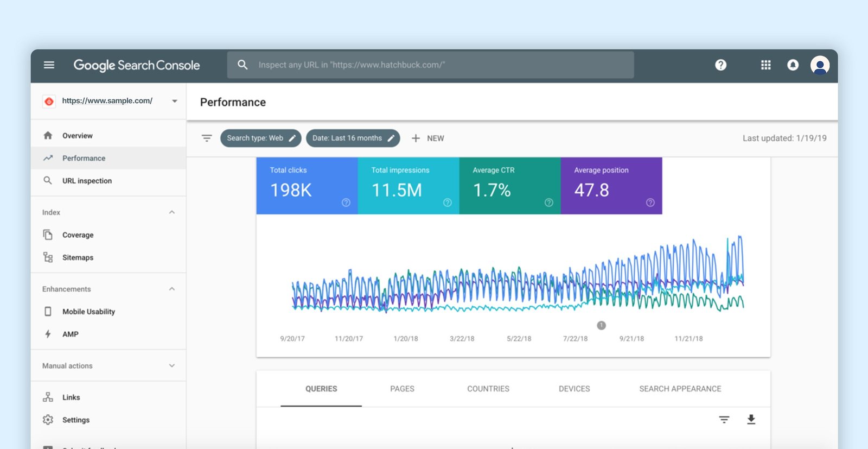Open Settings in the sidebar
The image size is (868, 449).
click(108, 420)
